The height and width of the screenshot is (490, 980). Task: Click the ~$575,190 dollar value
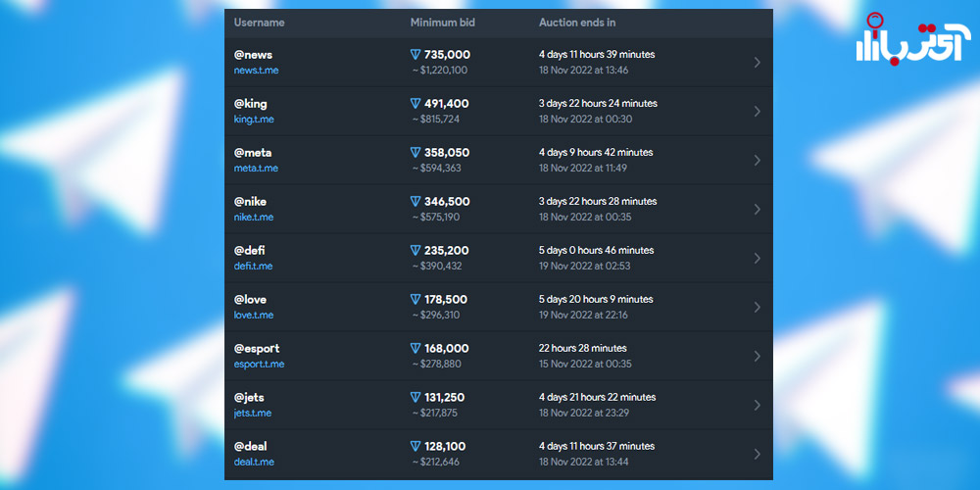click(x=436, y=217)
